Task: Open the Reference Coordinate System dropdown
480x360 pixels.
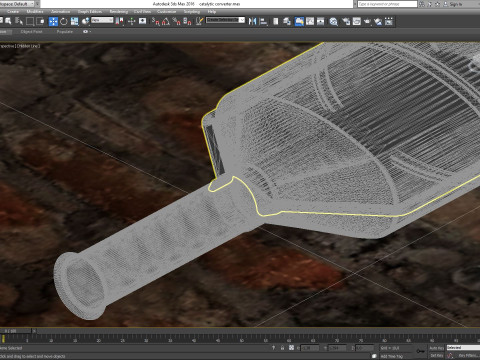Action: (102, 20)
